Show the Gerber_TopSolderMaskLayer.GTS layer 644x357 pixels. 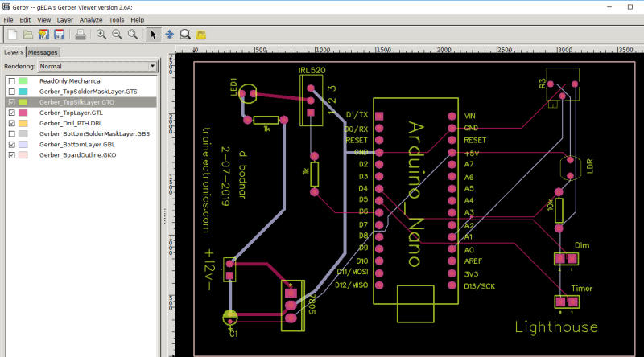tap(11, 92)
